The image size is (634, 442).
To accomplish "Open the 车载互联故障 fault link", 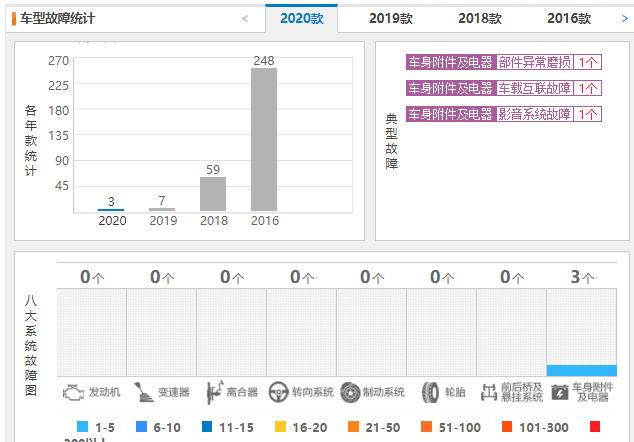I will click(535, 88).
